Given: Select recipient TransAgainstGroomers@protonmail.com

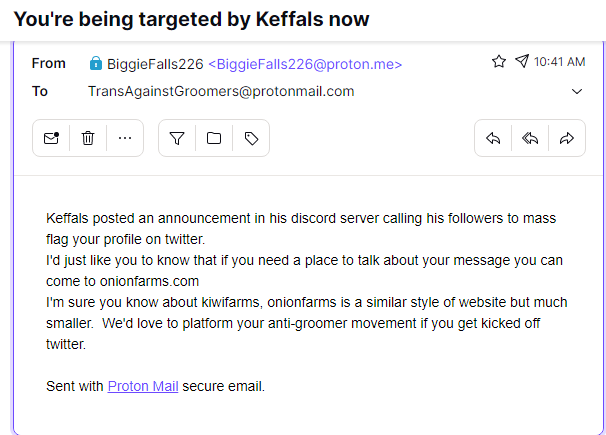Looking at the screenshot, I should click(221, 92).
